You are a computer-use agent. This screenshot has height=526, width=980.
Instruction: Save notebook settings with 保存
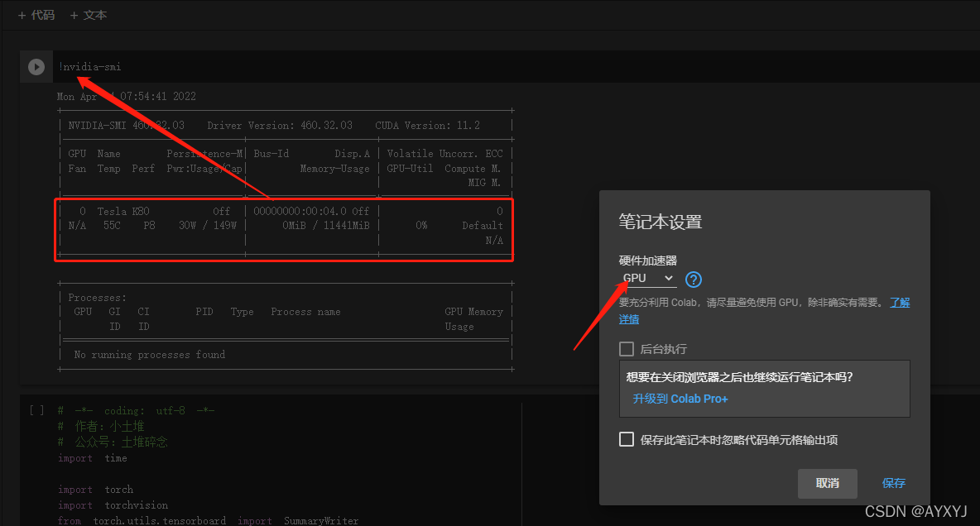[893, 482]
